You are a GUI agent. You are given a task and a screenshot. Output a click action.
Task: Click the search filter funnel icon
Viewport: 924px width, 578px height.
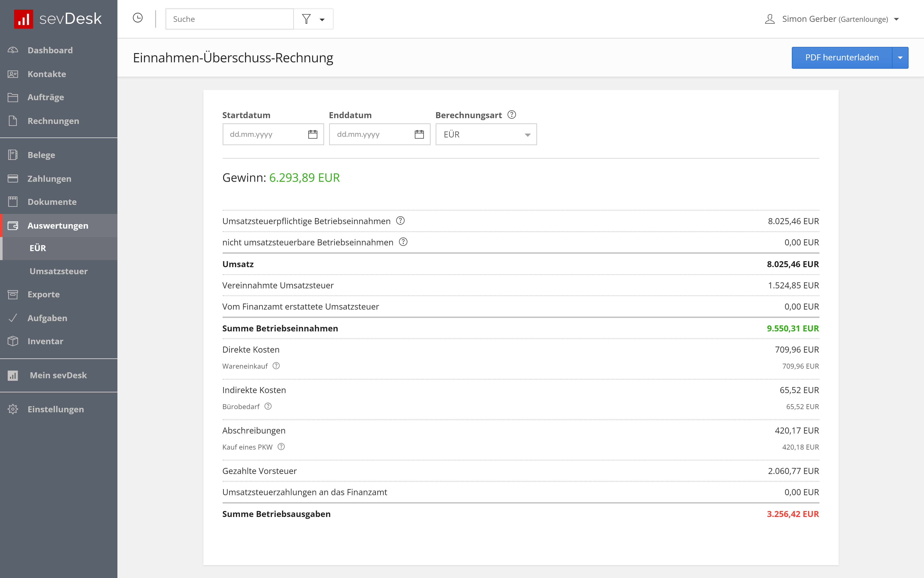(306, 19)
